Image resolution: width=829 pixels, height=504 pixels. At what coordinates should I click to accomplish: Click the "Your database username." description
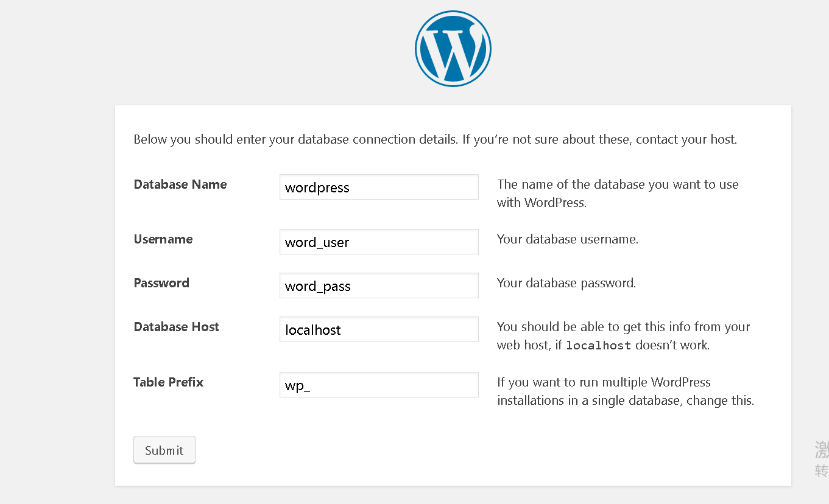click(568, 239)
